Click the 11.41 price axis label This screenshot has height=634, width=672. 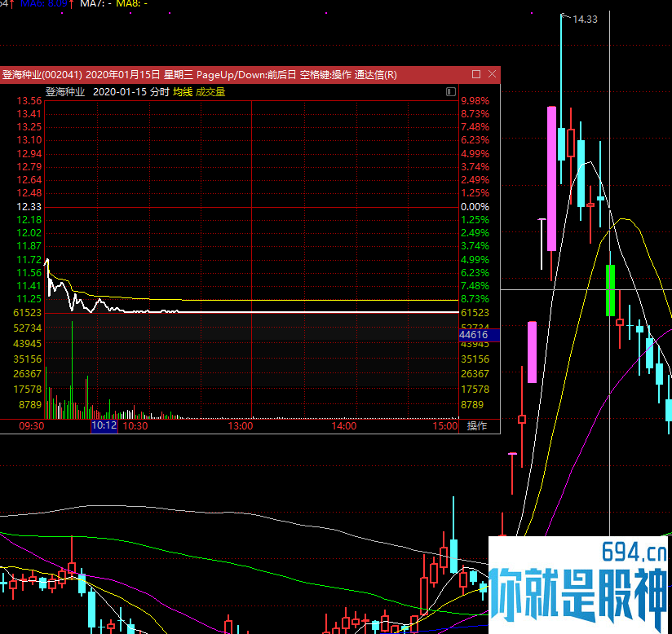(29, 286)
